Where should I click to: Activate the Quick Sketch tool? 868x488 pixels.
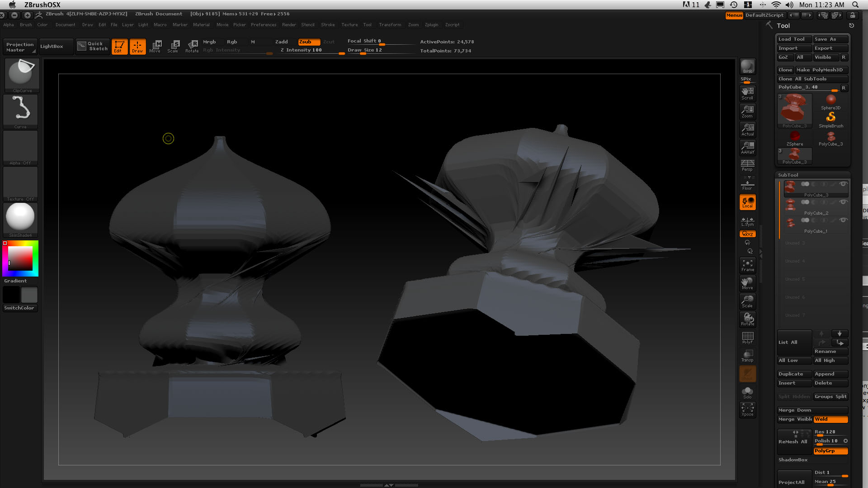[92, 46]
